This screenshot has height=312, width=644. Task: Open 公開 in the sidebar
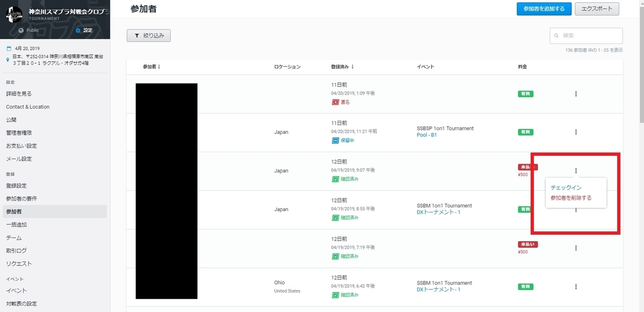point(11,120)
